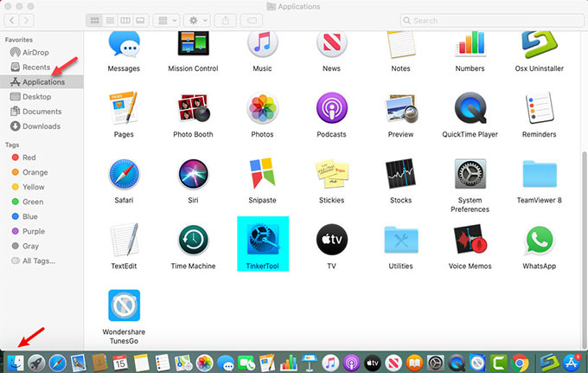This screenshot has width=588, height=373.
Task: Select the Pages app in folder
Action: click(x=124, y=108)
